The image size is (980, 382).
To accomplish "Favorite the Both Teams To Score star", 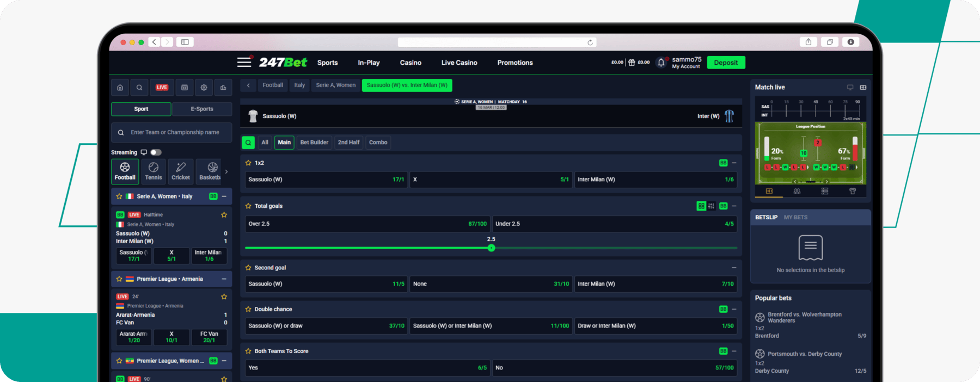I will [x=248, y=351].
